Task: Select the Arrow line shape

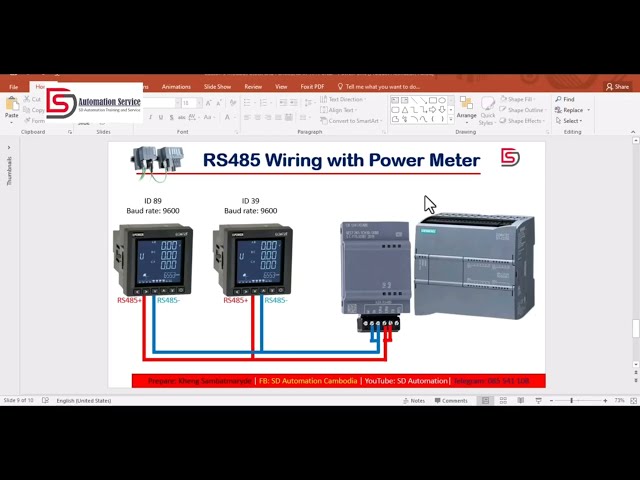Action: (424, 100)
